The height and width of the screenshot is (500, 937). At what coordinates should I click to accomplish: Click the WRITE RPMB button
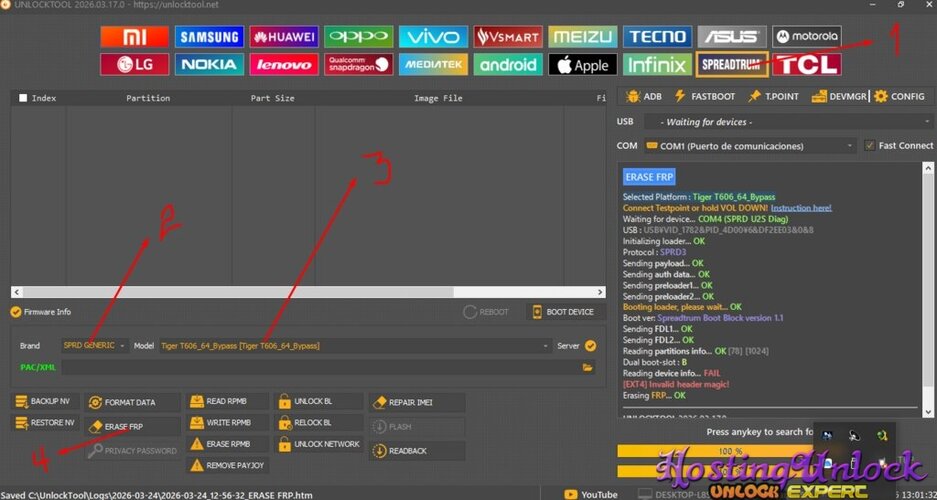click(228, 423)
